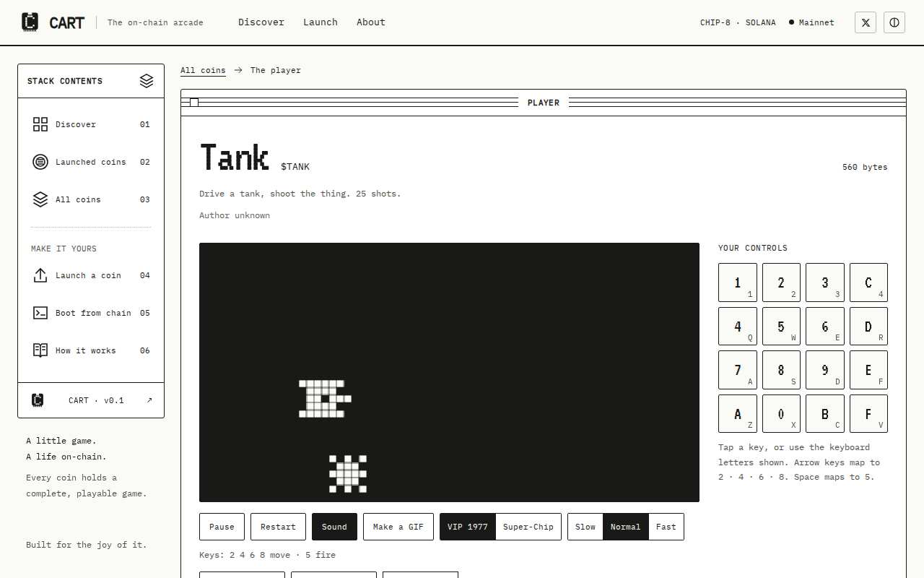Click the Launch a coin upload icon

click(x=40, y=275)
